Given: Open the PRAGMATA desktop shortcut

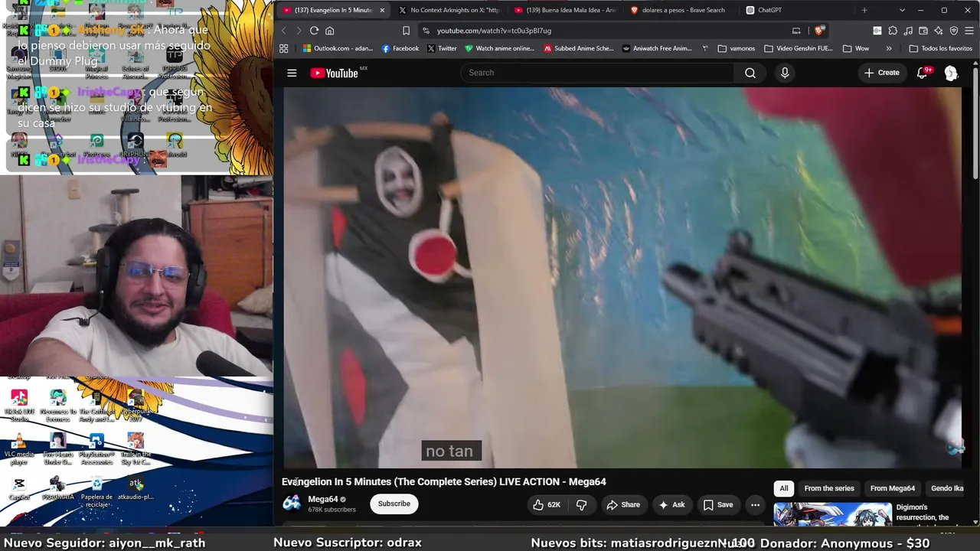Looking at the screenshot, I should point(57,488).
